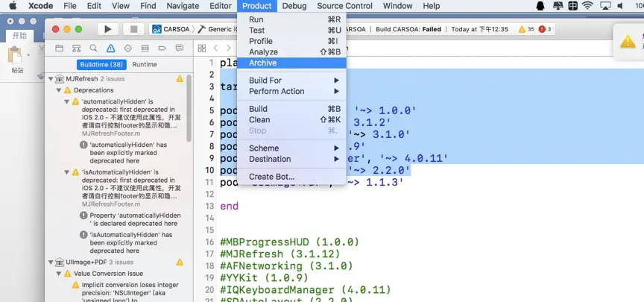Click the issue navigator vertical scrollbar
The height and width of the screenshot is (302, 644).
pos(189,108)
